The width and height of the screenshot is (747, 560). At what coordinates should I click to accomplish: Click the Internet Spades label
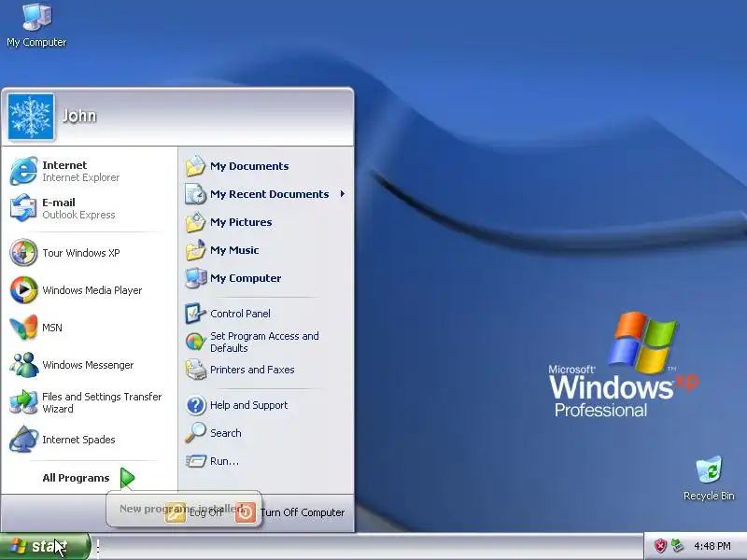tap(78, 440)
